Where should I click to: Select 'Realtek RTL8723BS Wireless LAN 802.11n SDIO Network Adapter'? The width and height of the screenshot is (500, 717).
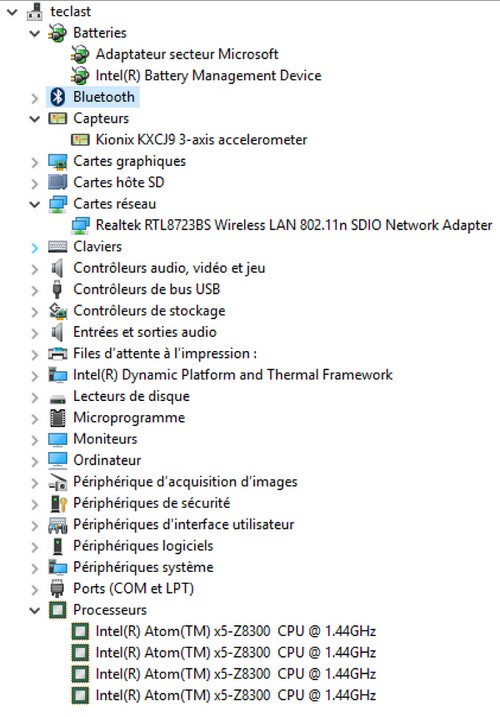294,225
